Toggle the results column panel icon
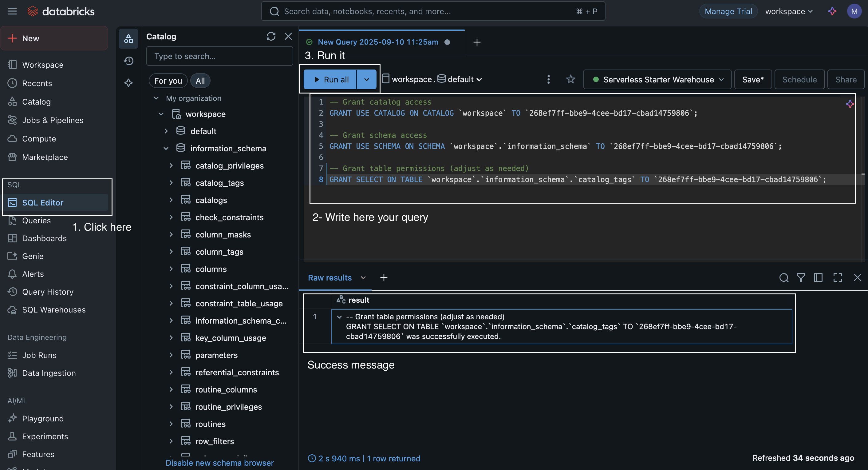 click(818, 277)
